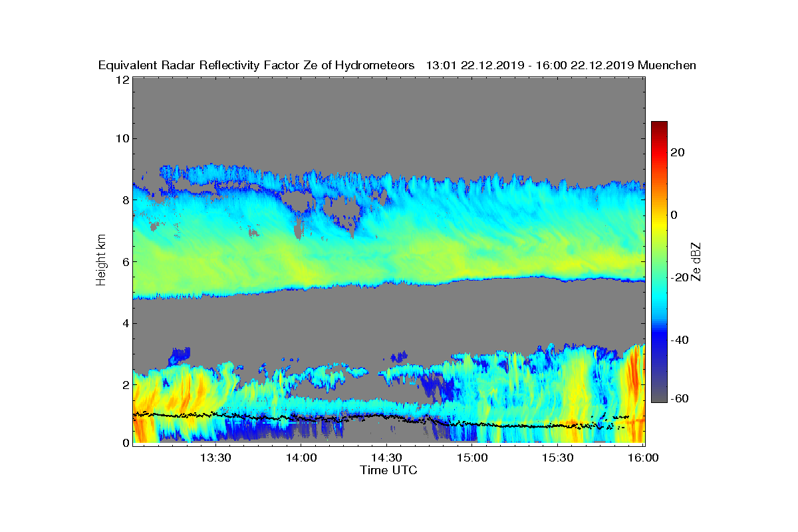Click the 15:30 time tick label
Image resolution: width=798 pixels, height=532 pixels.
558,458
